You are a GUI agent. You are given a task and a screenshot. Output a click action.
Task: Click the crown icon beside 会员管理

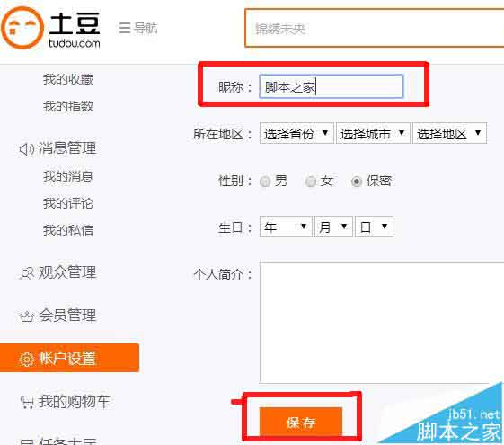(27, 316)
